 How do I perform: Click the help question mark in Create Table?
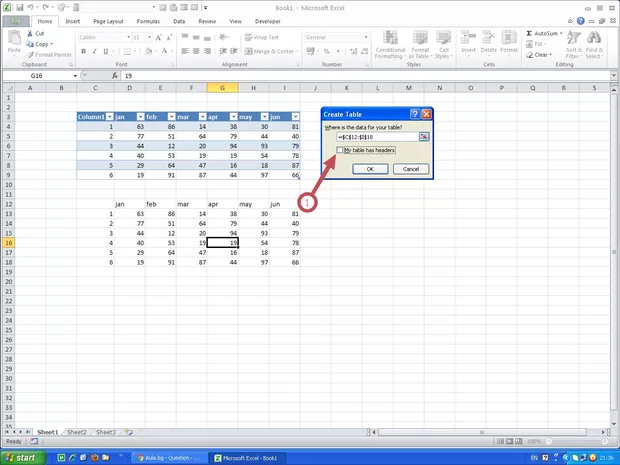(414, 114)
